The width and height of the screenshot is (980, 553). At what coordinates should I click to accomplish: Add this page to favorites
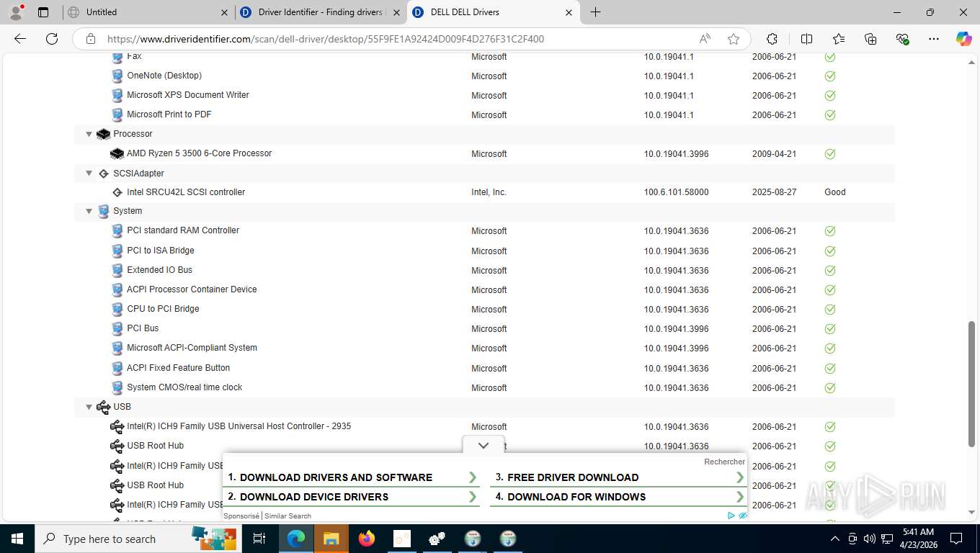click(x=734, y=39)
